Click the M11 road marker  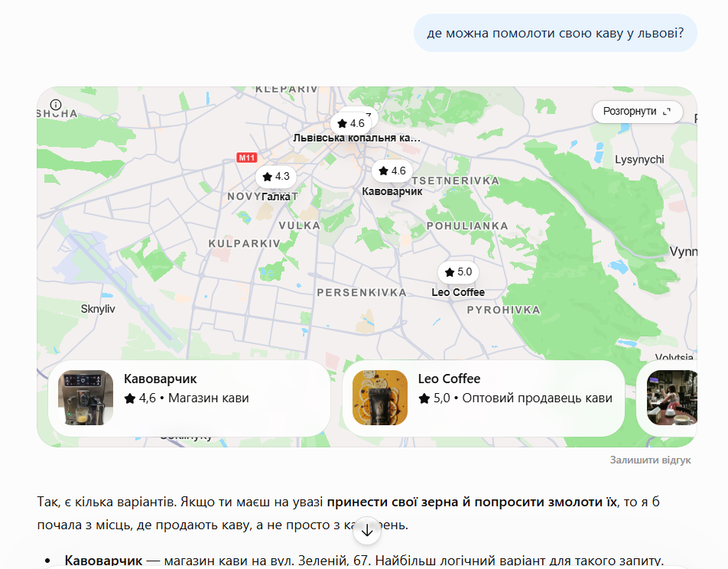tap(246, 158)
